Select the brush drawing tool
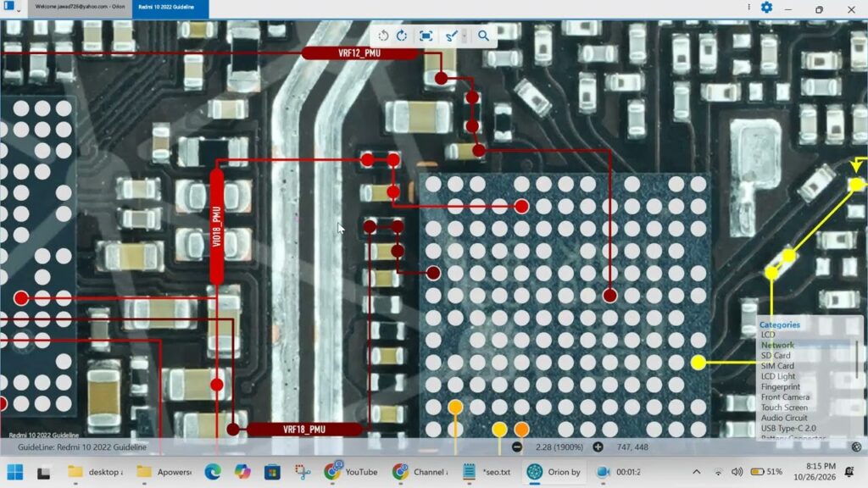 [x=451, y=36]
